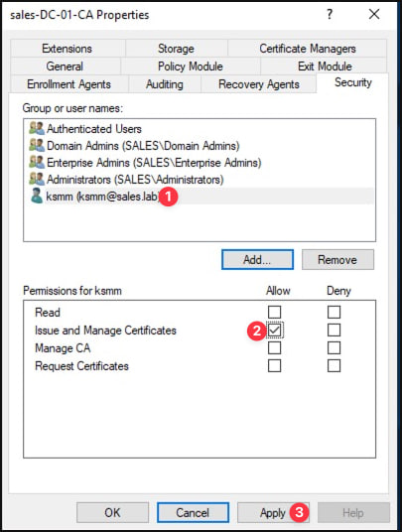This screenshot has height=532, width=402.
Task: Check Allow for Manage CA
Action: tap(274, 347)
